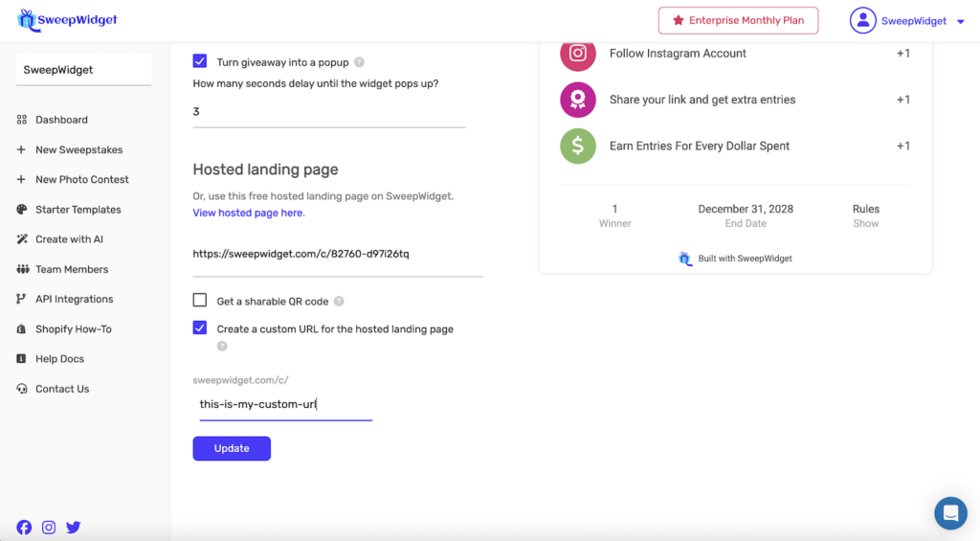Open the View hosted page here link
Screen dimensions: 980x541
coord(249,213)
